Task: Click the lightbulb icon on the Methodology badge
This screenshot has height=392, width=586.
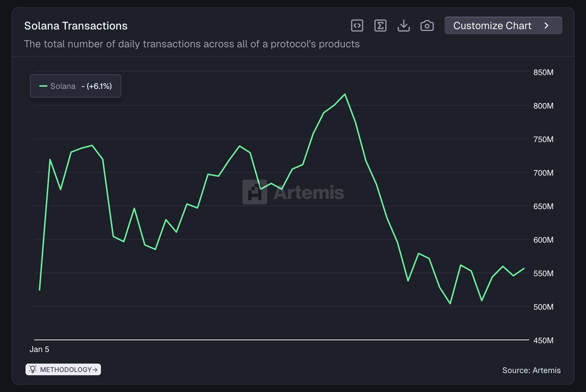Action: pyautogui.click(x=33, y=369)
